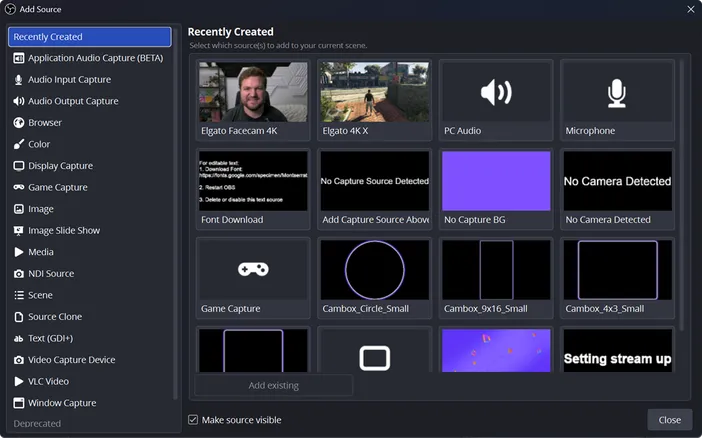
Task: Click the Text (GDI+) ab icon
Action: pos(18,339)
